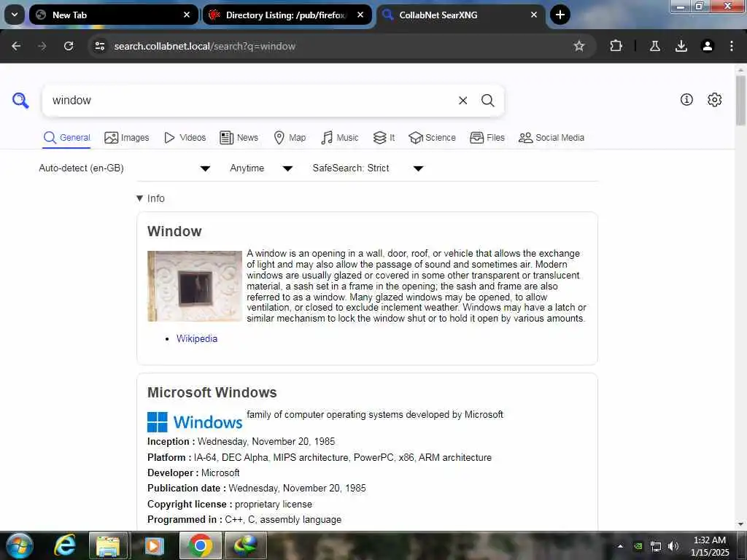Screen dimensions: 747x560
Task: Open network tray icon
Action: (x=656, y=546)
